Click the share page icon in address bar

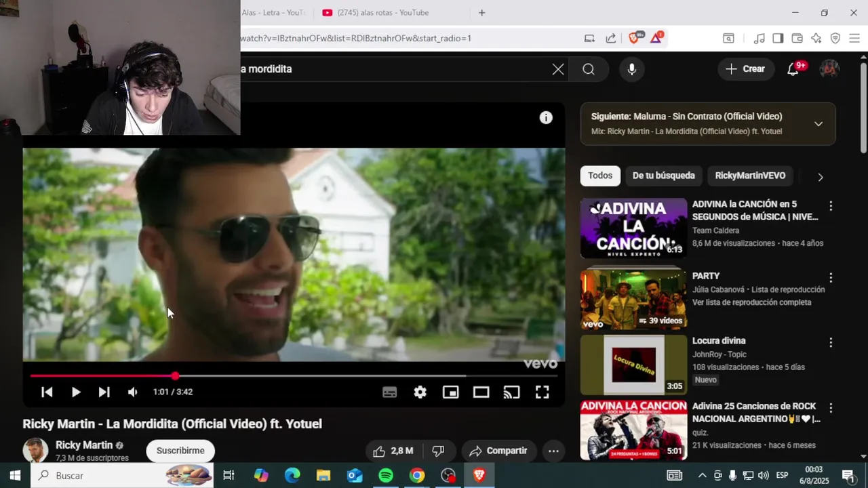tap(611, 39)
